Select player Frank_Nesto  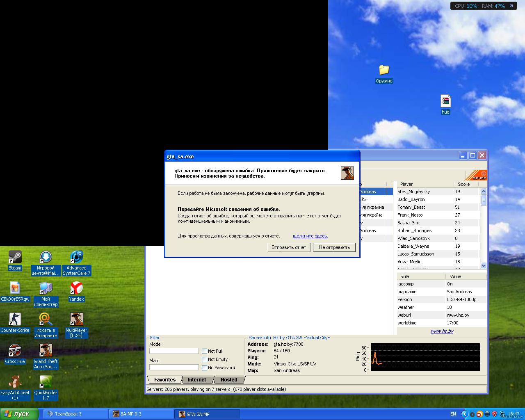[438, 215]
